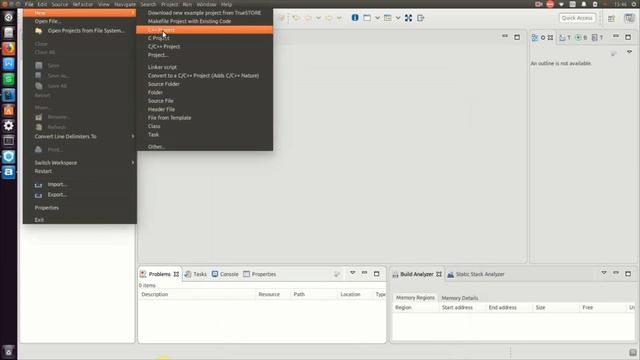Create a new Task entry
Viewport: 640px width, 360px height.
click(x=153, y=134)
